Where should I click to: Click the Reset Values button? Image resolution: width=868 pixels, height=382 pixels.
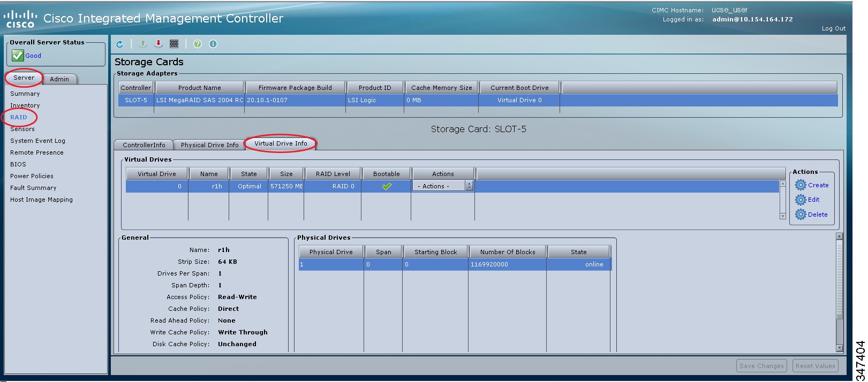coord(815,366)
